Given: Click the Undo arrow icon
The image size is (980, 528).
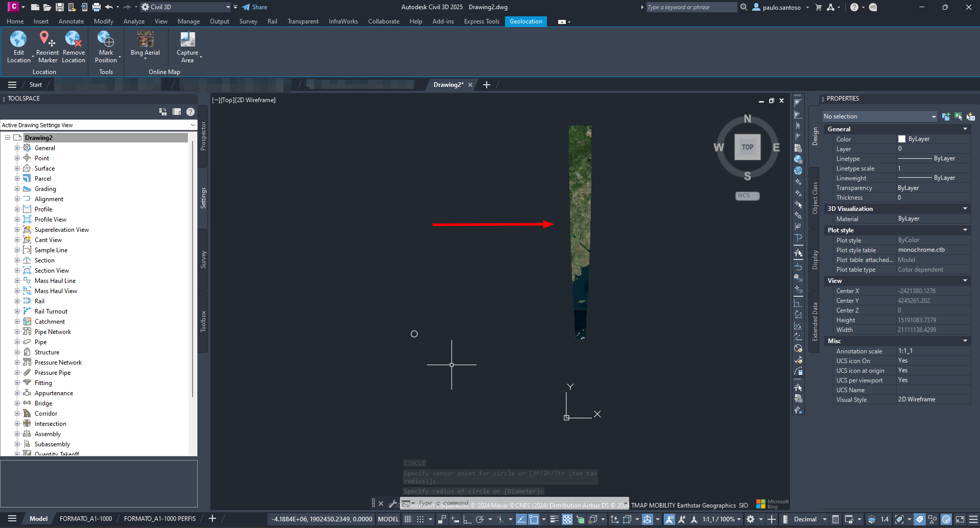Looking at the screenshot, I should tap(109, 7).
